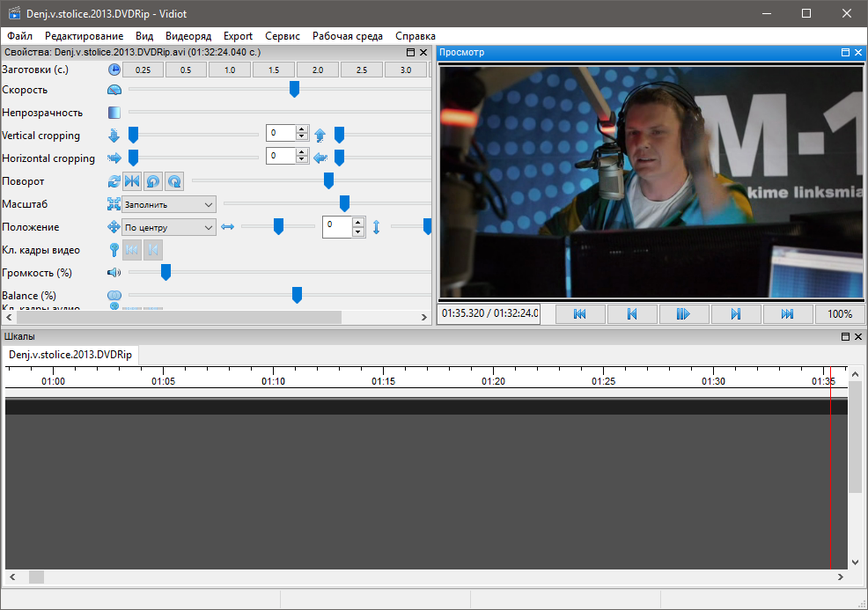Set clip length preset to 0.25 seconds
Viewport: 868px width, 610px height.
pyautogui.click(x=143, y=70)
